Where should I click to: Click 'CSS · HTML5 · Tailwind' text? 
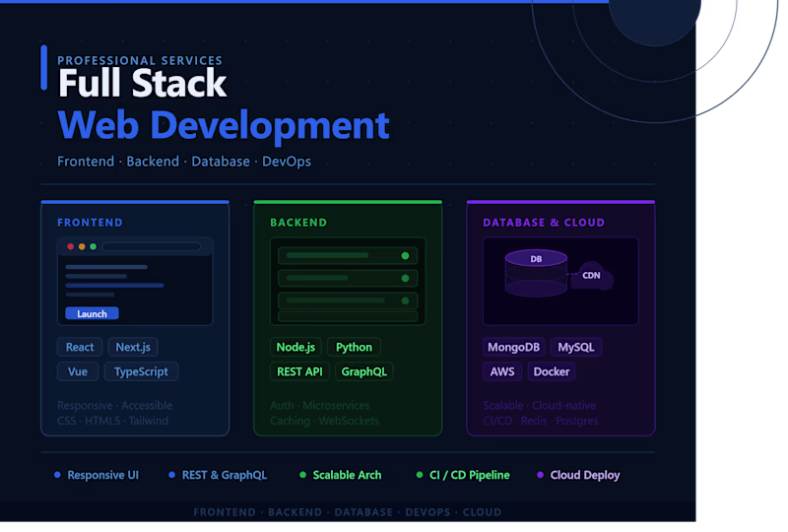click(112, 421)
